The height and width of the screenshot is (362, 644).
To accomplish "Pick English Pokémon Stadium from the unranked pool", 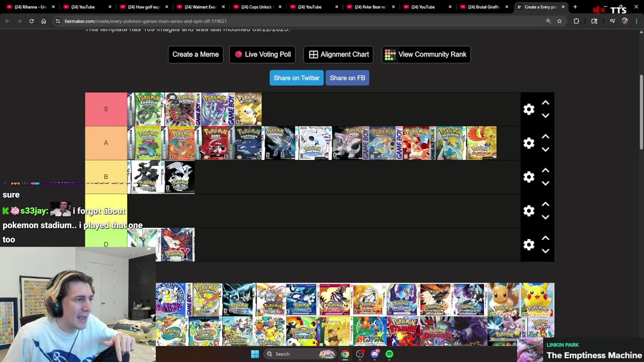I will 403,331.
